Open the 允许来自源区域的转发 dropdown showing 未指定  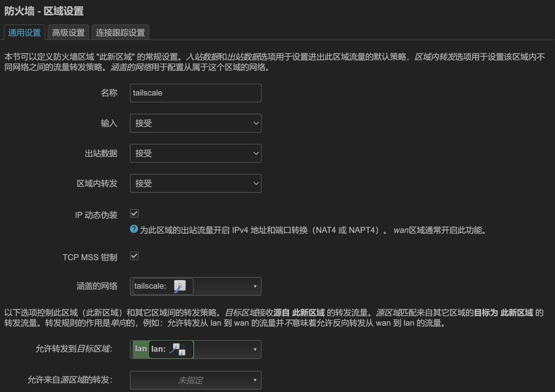[x=196, y=380]
